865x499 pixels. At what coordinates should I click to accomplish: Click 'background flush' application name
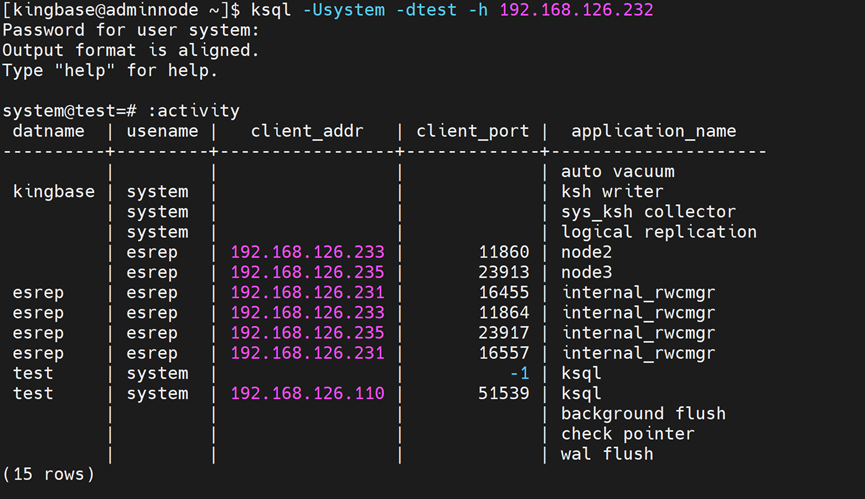click(643, 414)
